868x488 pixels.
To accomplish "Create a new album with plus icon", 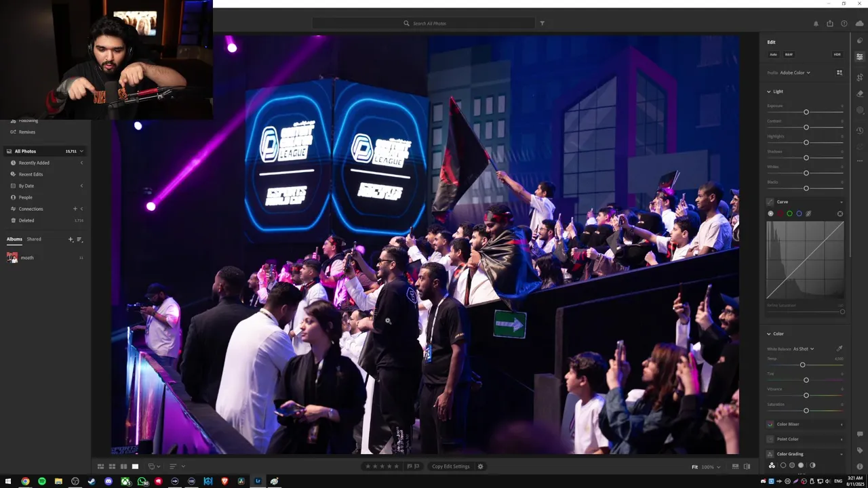I will [71, 239].
